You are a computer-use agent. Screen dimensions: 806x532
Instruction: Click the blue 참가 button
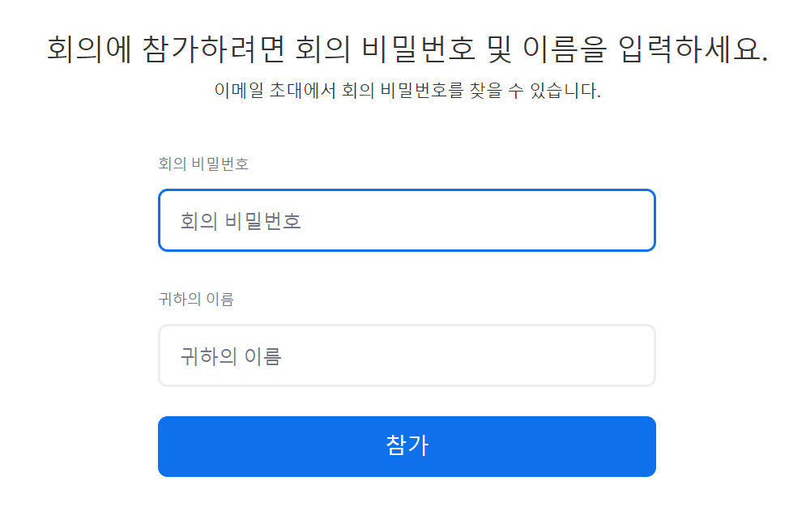(407, 446)
